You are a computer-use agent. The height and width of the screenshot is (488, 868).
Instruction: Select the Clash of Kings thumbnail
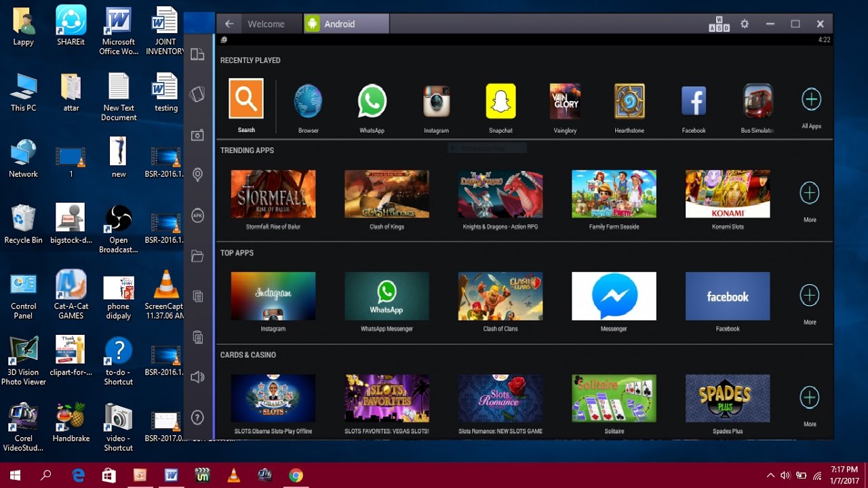coord(387,194)
